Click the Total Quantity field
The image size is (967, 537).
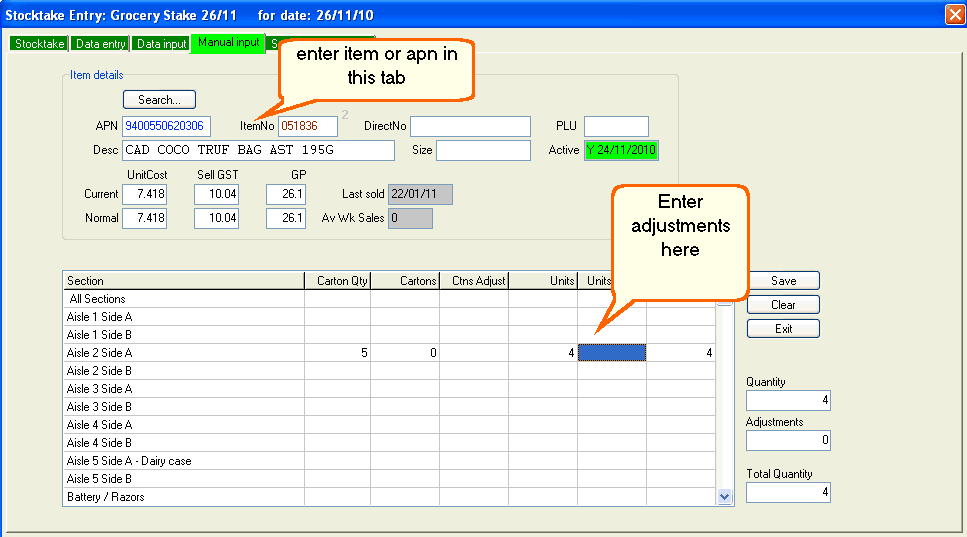(x=788, y=492)
